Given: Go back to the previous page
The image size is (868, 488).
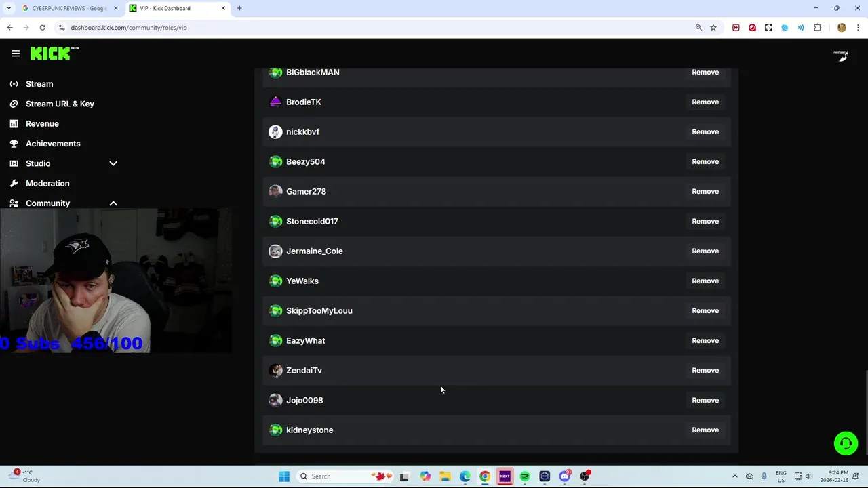Looking at the screenshot, I should coord(9,28).
